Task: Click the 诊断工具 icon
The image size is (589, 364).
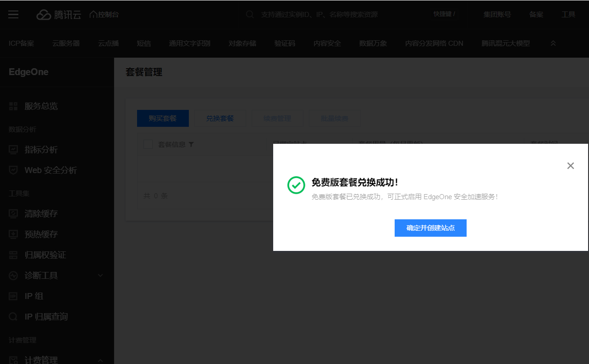Action: [x=13, y=276]
